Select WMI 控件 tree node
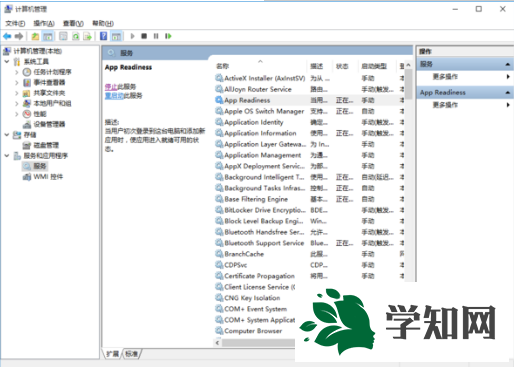Screen dimensions: 514x367 click(48, 177)
